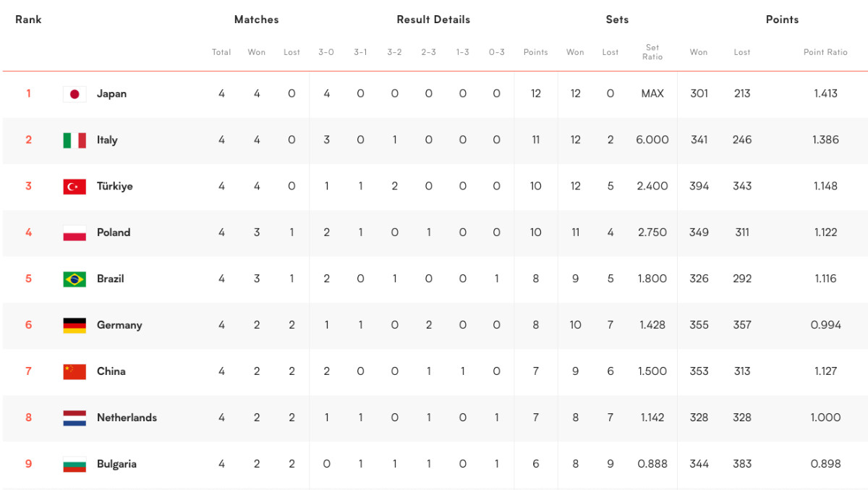
Task: Open the Japan team link
Action: (111, 93)
